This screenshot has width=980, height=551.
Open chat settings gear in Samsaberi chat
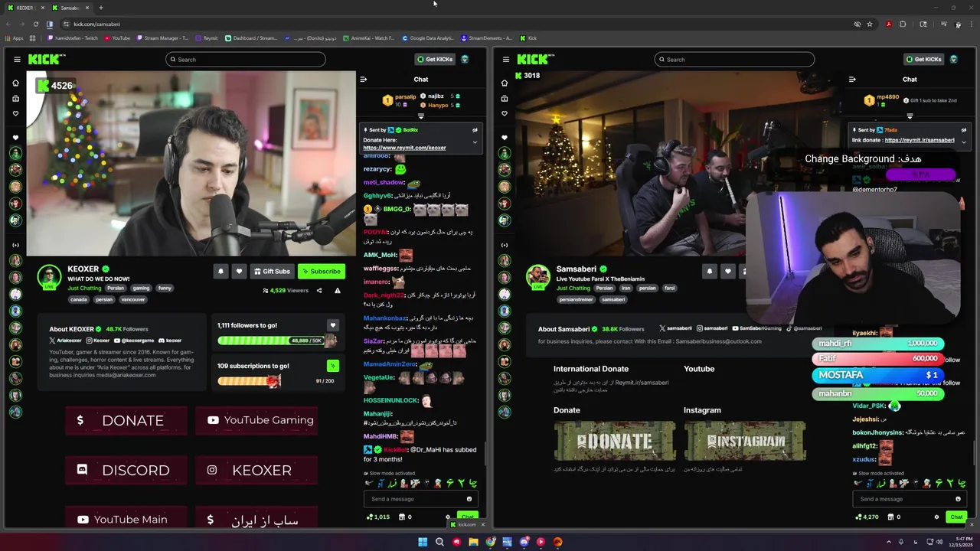(x=936, y=517)
